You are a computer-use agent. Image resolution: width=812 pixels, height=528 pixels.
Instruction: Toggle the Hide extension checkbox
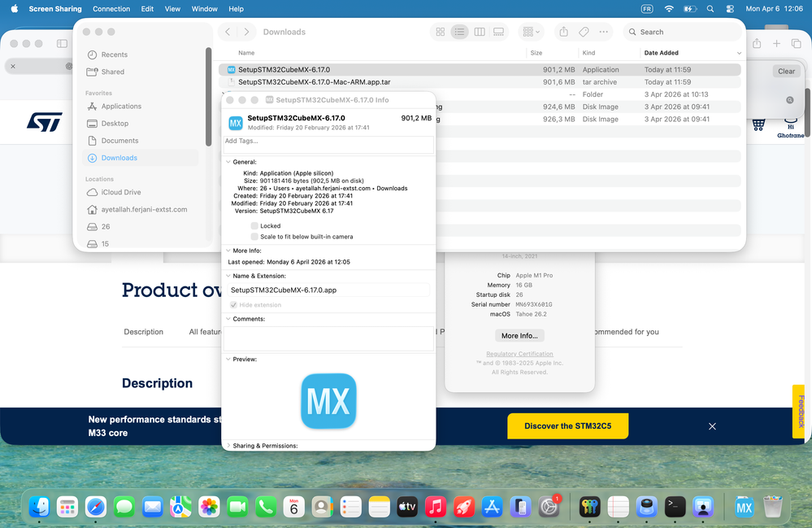[233, 304]
